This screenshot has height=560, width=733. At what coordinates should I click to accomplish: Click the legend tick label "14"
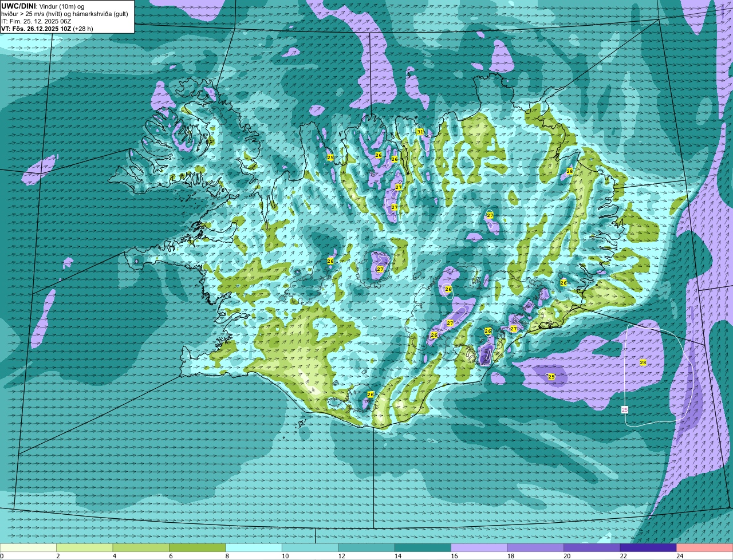pos(399,556)
